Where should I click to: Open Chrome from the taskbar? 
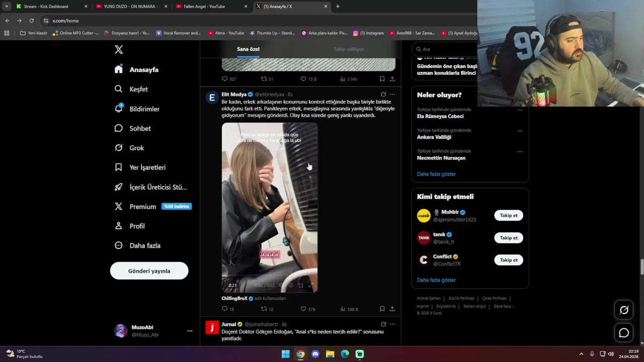(300, 354)
